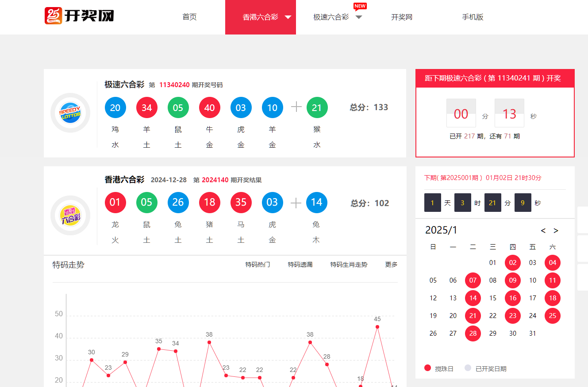Select 首页 in the top navigation
The image size is (588, 387).
pyautogui.click(x=189, y=17)
